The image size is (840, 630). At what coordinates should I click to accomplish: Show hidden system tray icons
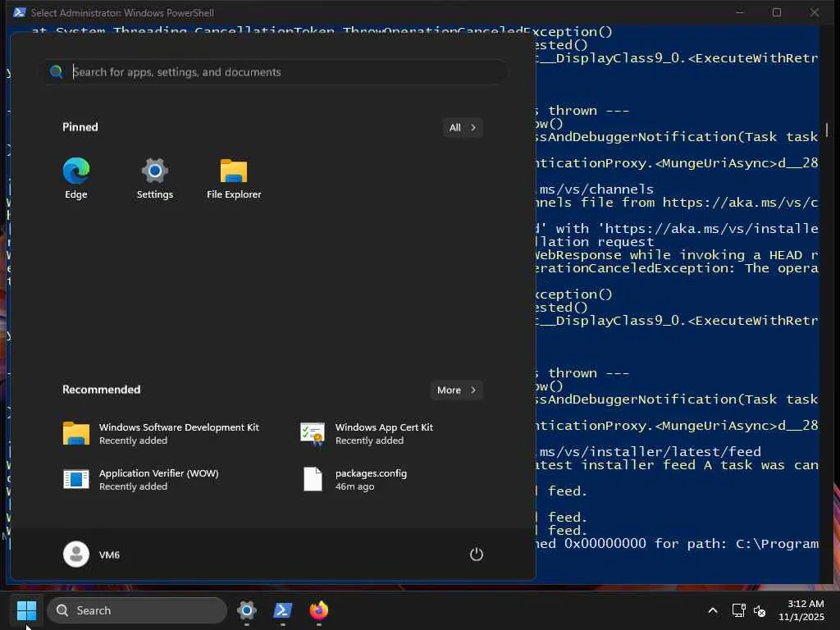coord(713,610)
